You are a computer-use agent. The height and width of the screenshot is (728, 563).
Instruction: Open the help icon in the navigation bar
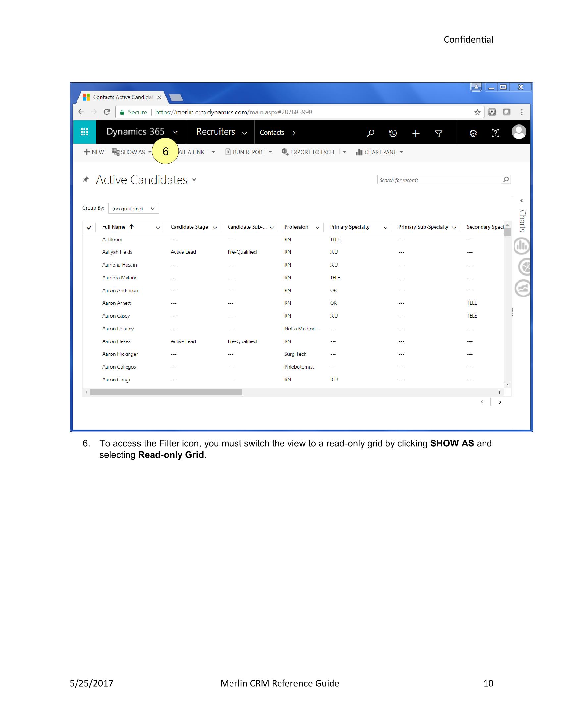click(495, 133)
